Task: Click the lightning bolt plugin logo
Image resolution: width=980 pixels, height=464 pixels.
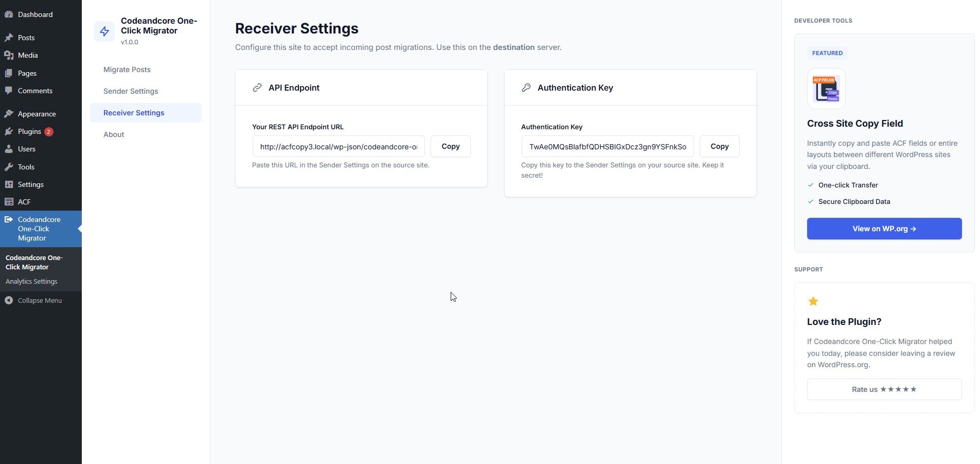Action: (x=104, y=31)
